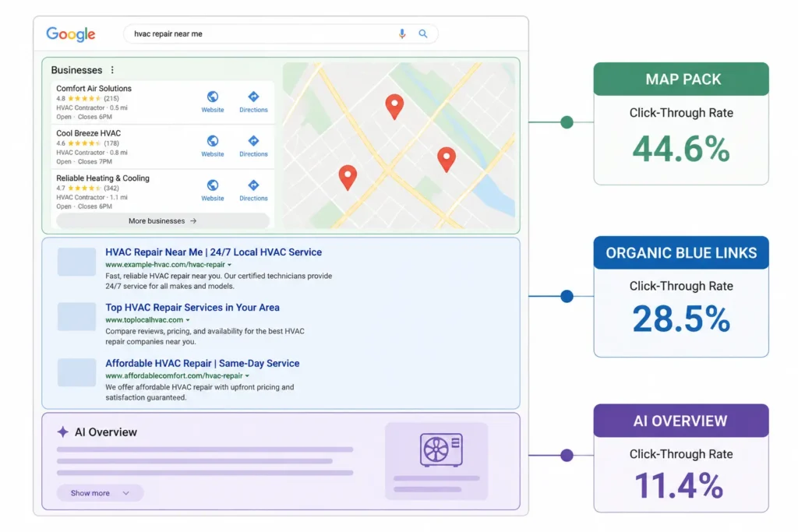Viewport: 798px width, 532px height.
Task: Click the www.affordablecomfort.com/hvac-repair URL text
Action: click(174, 376)
